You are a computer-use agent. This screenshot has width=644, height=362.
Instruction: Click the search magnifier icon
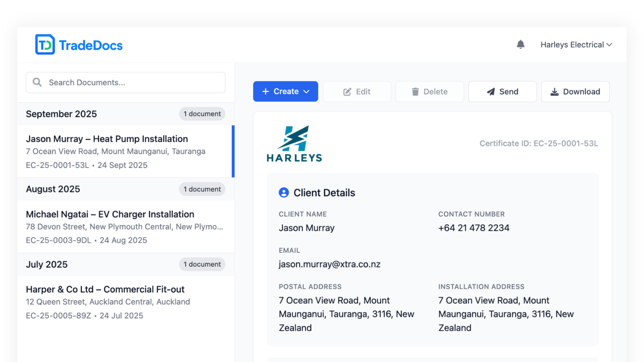click(37, 82)
